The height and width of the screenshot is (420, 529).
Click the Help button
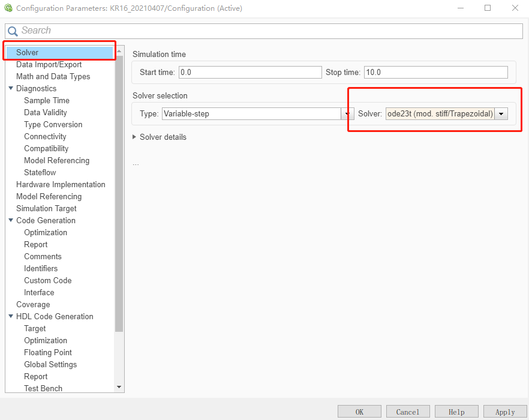coord(456,412)
